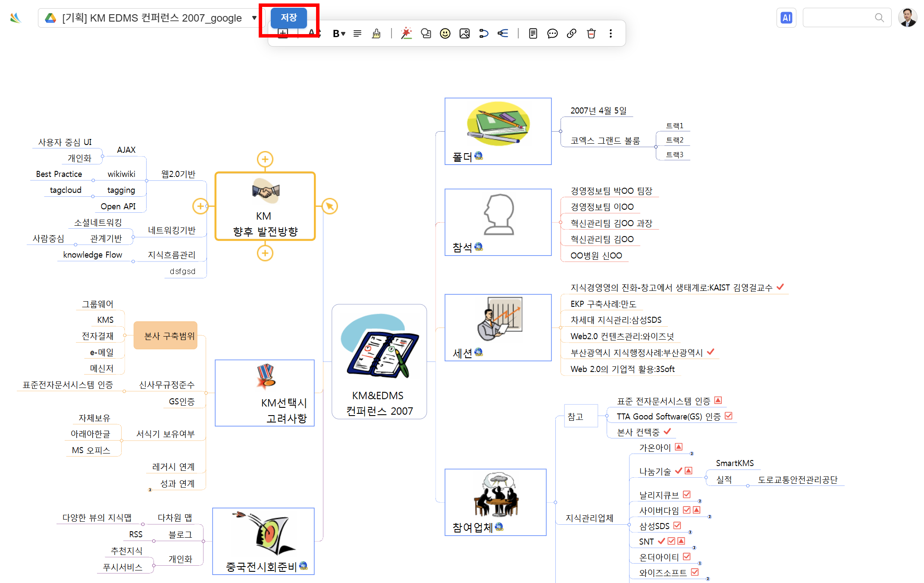The width and height of the screenshot is (924, 583).
Task: Toggle the checkbox next to 와이즈소프트
Action: pos(695,572)
